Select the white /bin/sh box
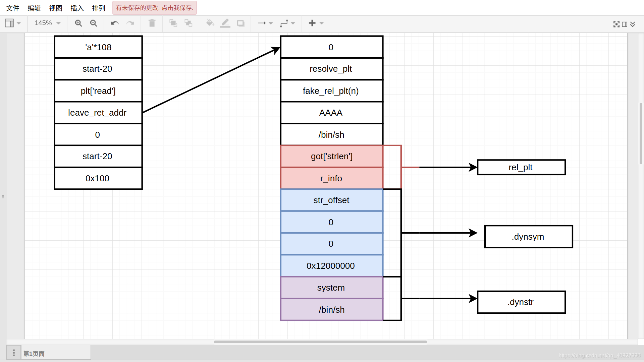The image size is (644, 362). coord(332,135)
